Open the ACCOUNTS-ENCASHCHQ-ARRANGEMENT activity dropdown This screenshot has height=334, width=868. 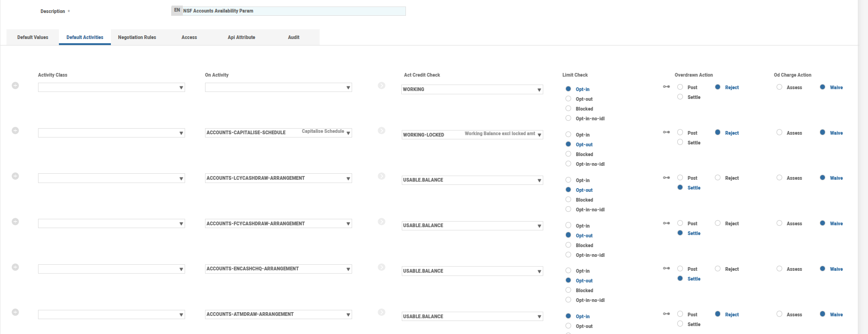click(348, 269)
